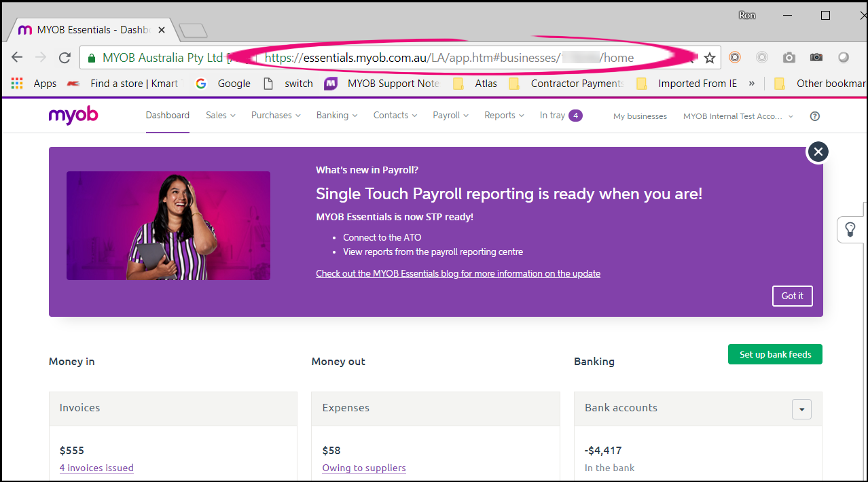Close the purple payroll banner
Image resolution: width=868 pixels, height=482 pixels.
click(x=818, y=152)
